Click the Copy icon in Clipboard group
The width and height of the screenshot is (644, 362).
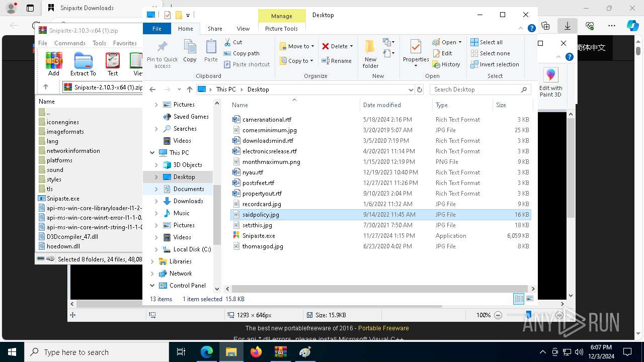190,51
